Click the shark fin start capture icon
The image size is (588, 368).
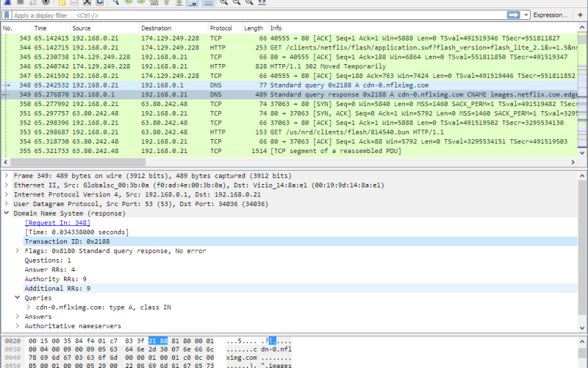(x=8, y=2)
